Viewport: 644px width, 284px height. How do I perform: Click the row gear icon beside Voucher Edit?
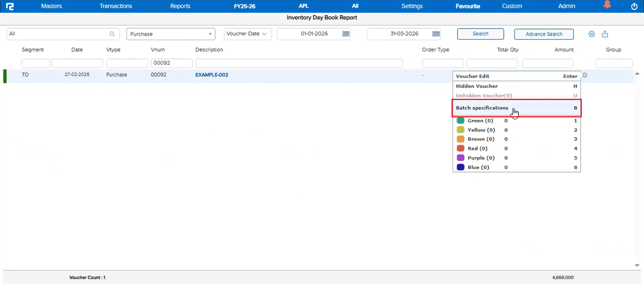[585, 75]
